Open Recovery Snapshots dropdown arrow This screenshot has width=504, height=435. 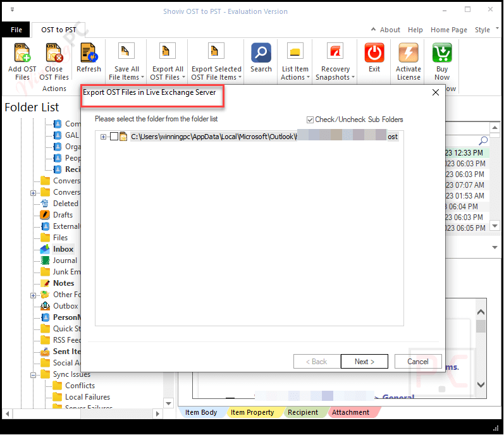click(x=353, y=77)
